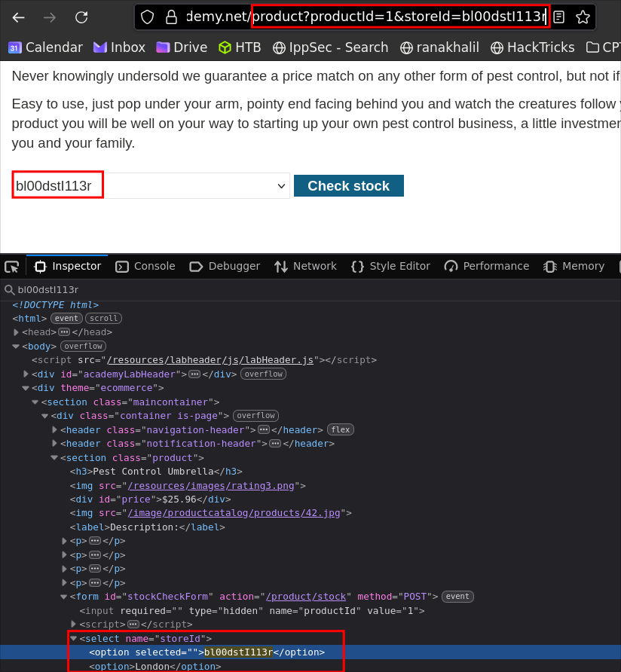Click the browser back arrow

pyautogui.click(x=18, y=17)
